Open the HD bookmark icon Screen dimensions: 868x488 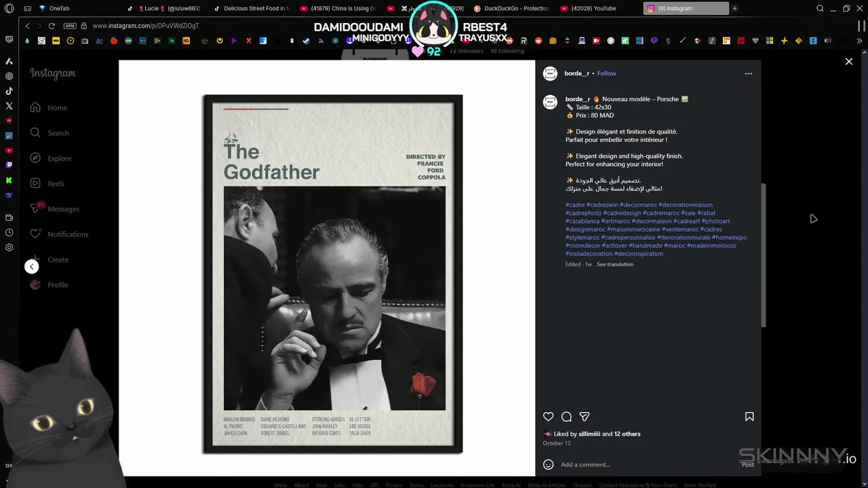pos(186,41)
